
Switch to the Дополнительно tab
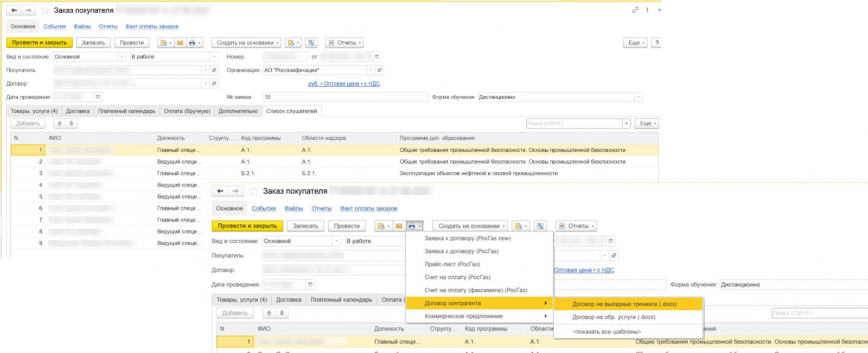[x=238, y=111]
